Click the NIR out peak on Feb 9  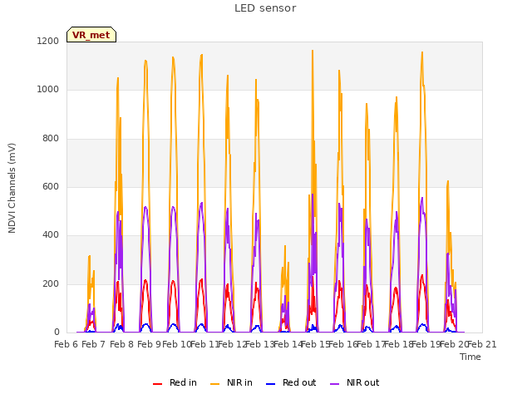pos(145,207)
